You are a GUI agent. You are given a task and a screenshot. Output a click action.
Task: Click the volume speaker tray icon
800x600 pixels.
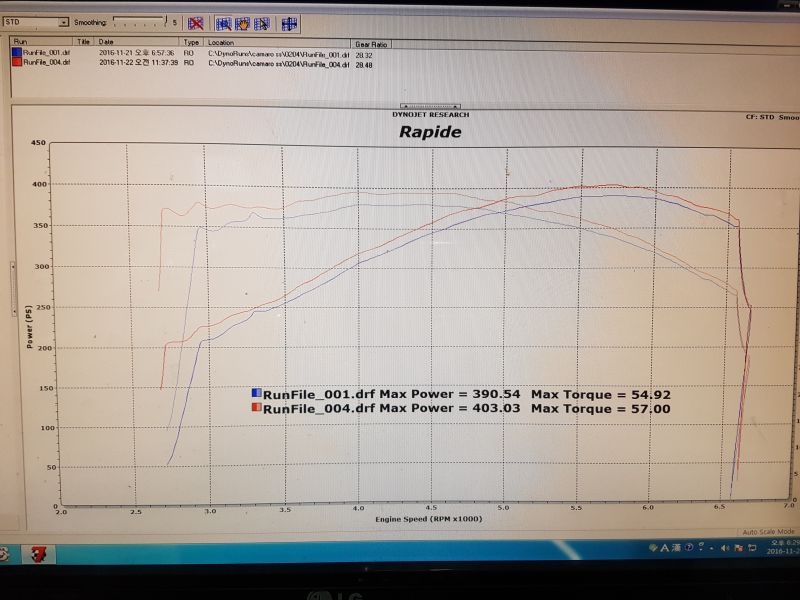(x=725, y=548)
